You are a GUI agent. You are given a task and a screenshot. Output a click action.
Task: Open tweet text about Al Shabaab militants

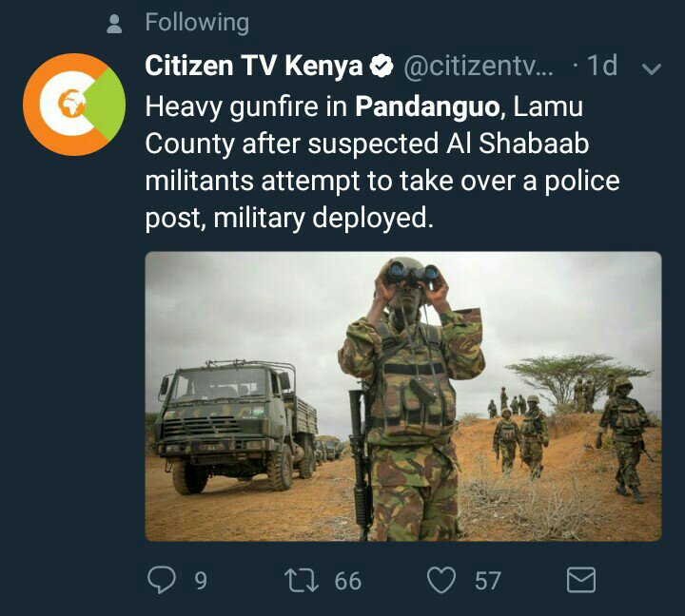pos(382,163)
